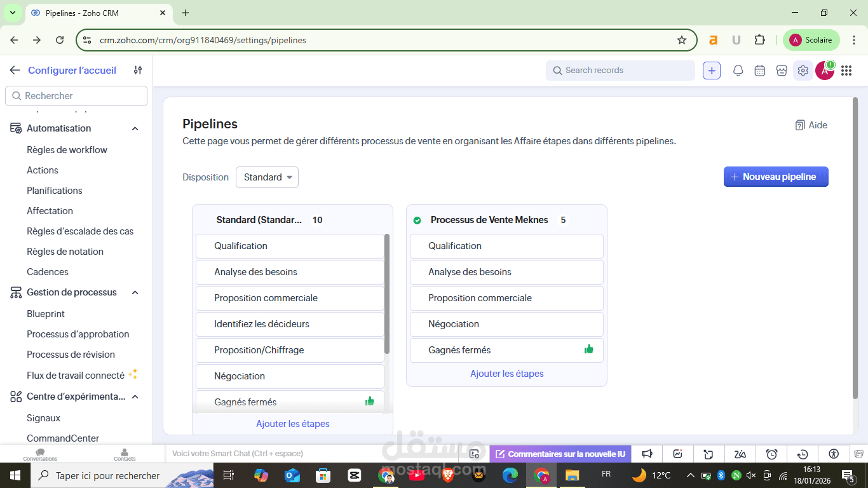Click Ajouter les étapes under Processus de Vente Meknes

(506, 374)
